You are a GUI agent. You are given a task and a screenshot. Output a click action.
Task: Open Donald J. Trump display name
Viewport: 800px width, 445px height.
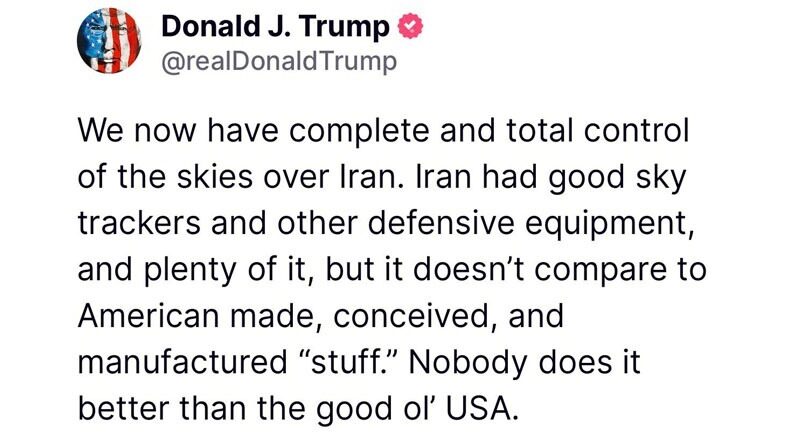click(276, 27)
